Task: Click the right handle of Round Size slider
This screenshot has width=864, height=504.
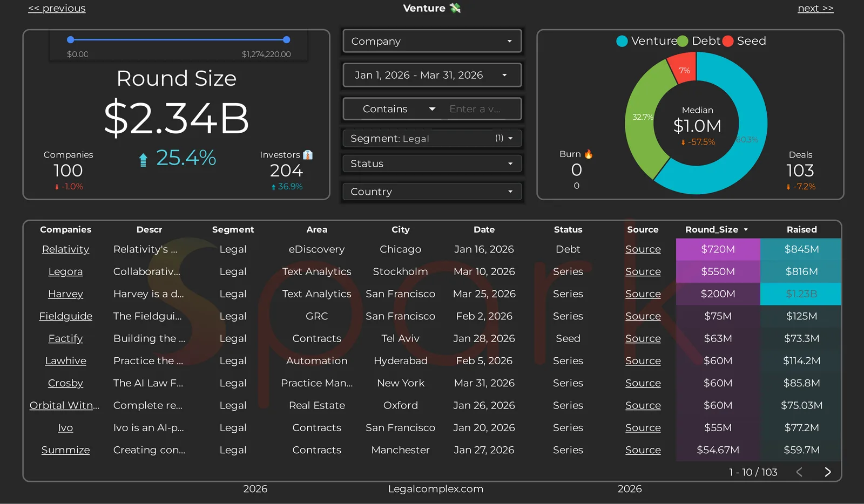Action: pyautogui.click(x=287, y=39)
